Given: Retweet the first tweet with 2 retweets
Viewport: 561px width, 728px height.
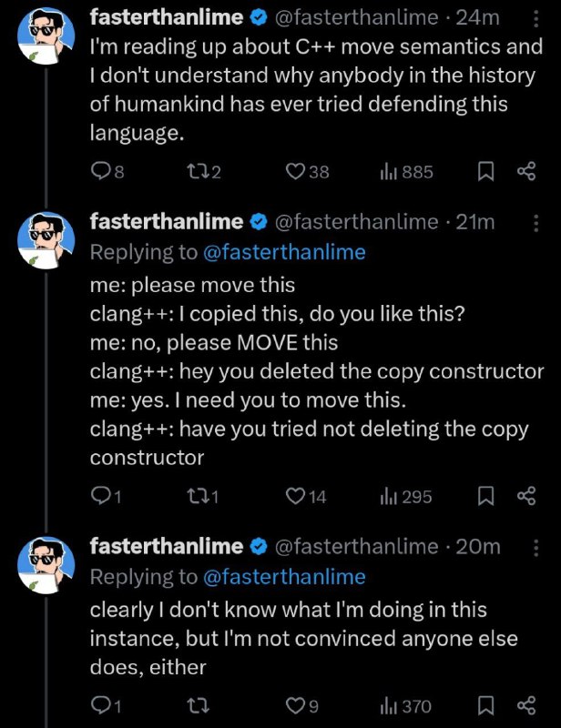Looking at the screenshot, I should click(203, 172).
